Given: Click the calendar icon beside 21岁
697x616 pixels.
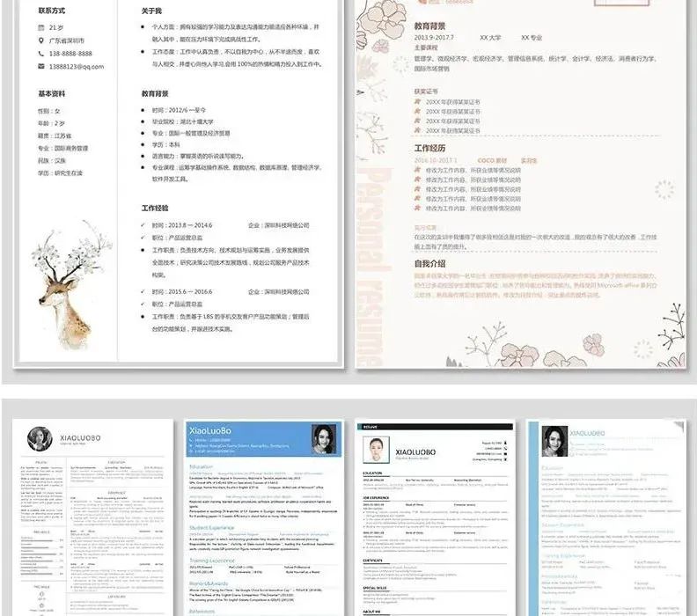Looking at the screenshot, I should point(40,28).
